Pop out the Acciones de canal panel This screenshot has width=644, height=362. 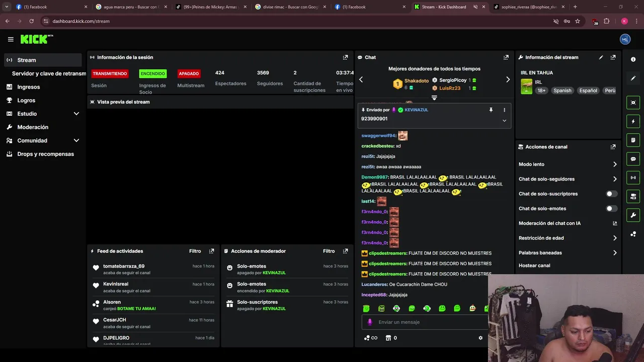[x=613, y=147]
